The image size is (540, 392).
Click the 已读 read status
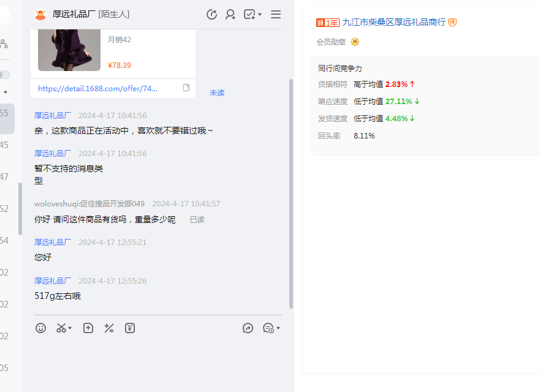tap(197, 219)
